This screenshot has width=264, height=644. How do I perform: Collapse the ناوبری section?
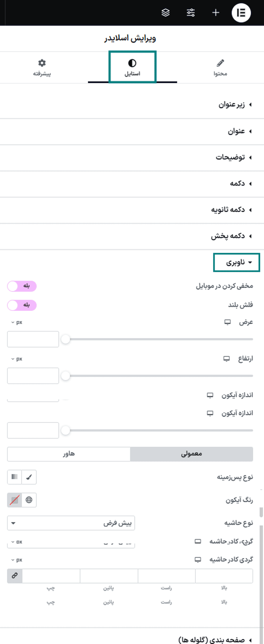pos(236,263)
